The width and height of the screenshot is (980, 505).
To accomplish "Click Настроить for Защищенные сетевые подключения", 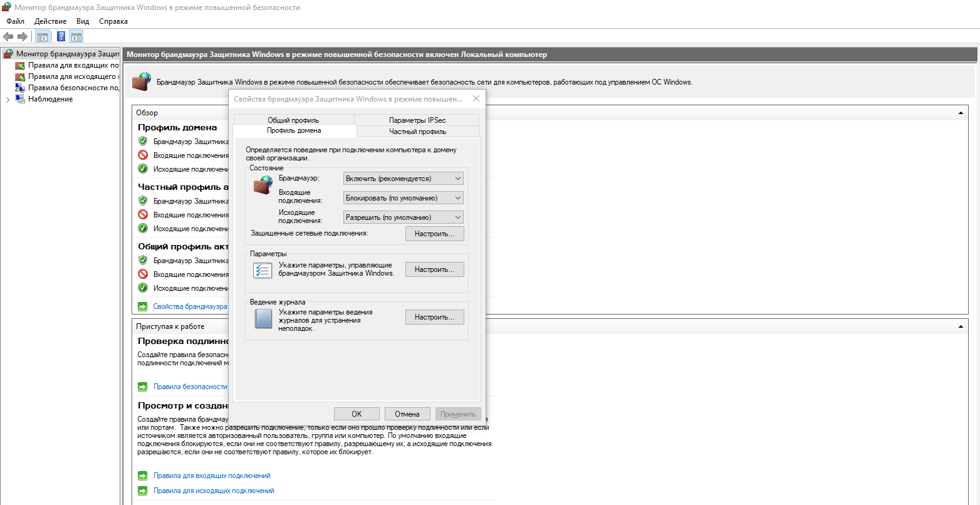I will [434, 234].
